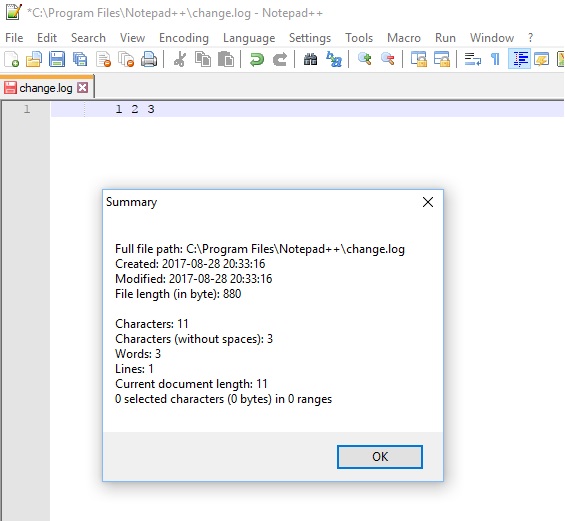Open the Edit menu
565x521 pixels.
pyautogui.click(x=47, y=38)
